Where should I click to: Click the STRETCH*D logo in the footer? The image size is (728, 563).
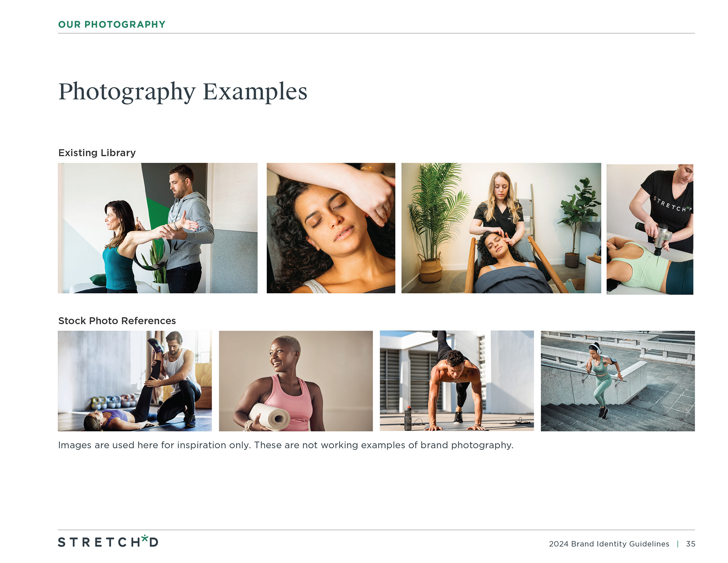(108, 541)
